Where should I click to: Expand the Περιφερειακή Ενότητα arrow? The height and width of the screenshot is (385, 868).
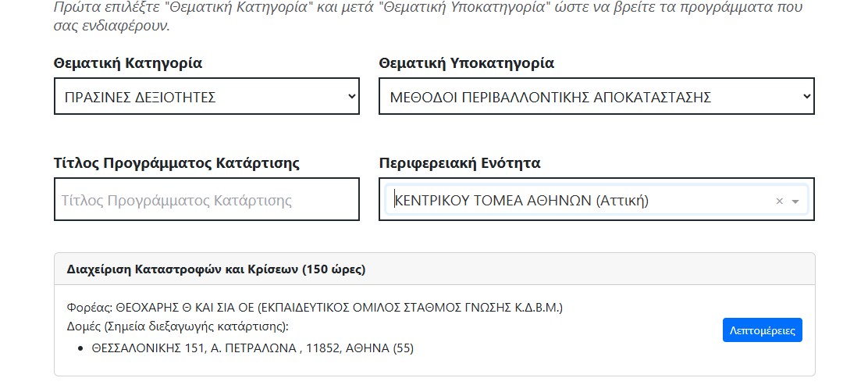point(795,201)
